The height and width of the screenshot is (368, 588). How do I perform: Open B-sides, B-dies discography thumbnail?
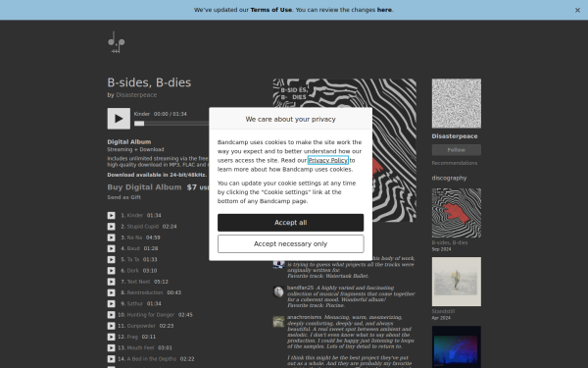[457, 213]
